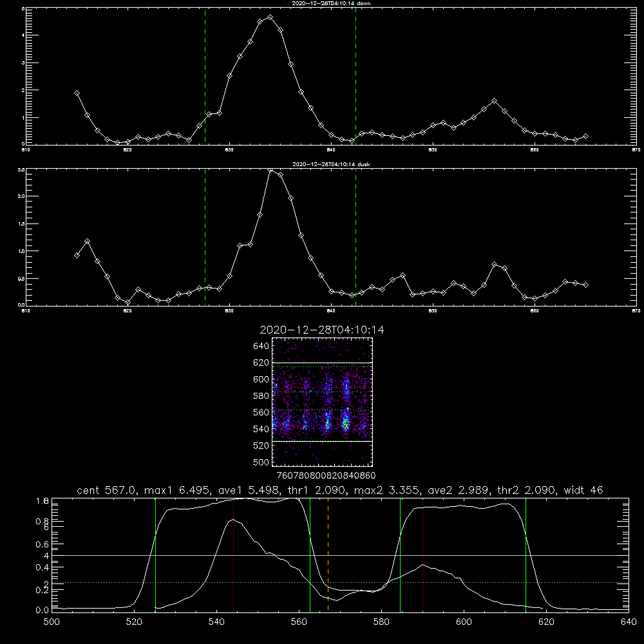Screen dimensions: 644x644
Task: Click the blue dotted threshold line in profile plot
Action: pos(340,582)
